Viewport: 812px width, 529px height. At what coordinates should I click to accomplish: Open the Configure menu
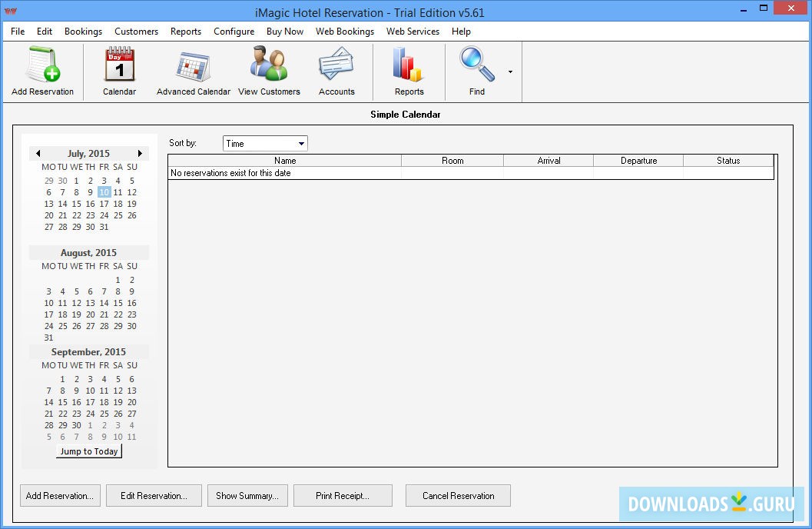click(x=234, y=31)
